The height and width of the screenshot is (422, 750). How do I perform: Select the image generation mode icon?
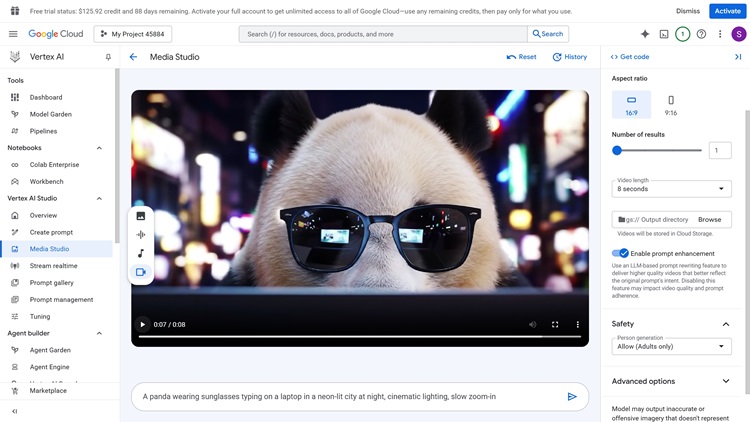(x=141, y=216)
